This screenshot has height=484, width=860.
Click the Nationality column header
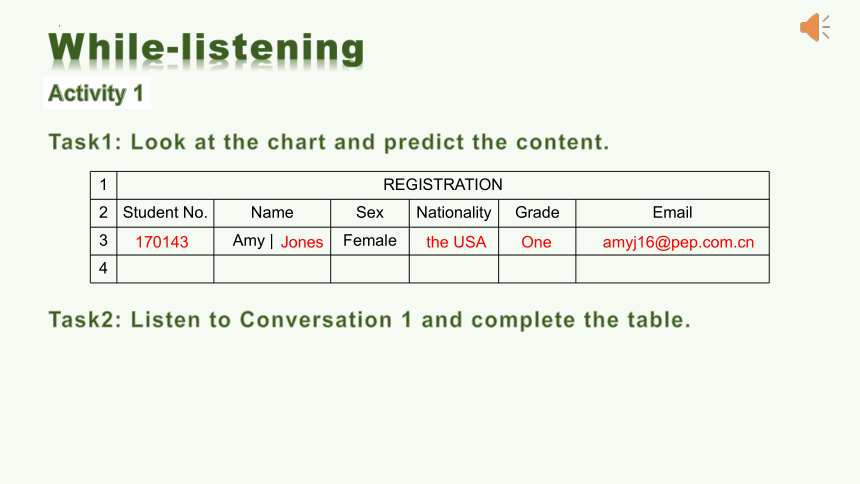[454, 213]
